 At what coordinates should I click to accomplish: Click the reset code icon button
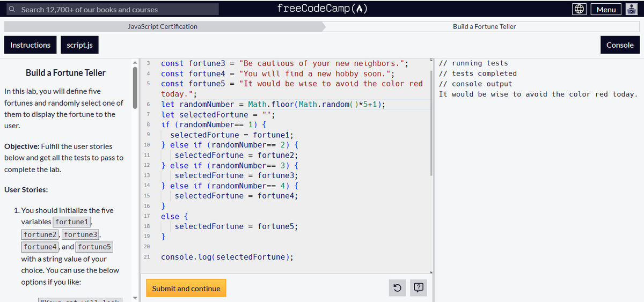pyautogui.click(x=397, y=288)
